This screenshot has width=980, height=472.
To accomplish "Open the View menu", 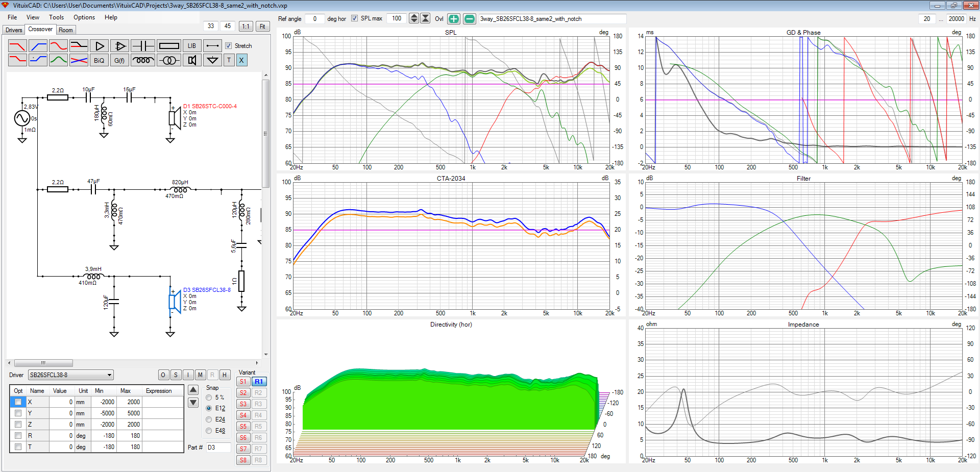I will pos(33,17).
